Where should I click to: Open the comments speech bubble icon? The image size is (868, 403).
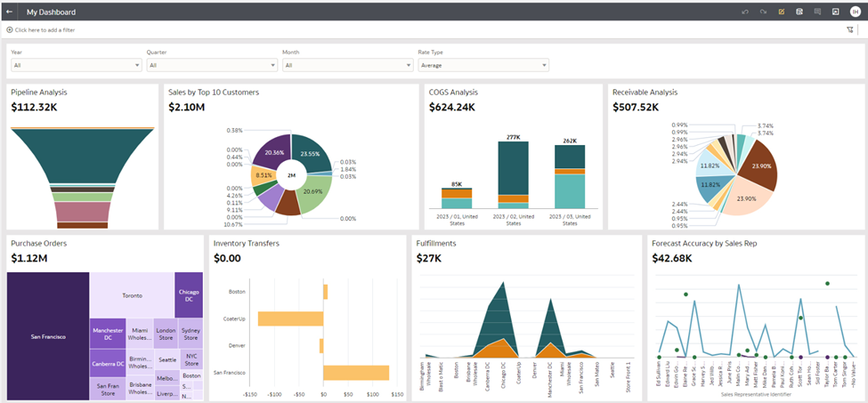click(x=817, y=12)
